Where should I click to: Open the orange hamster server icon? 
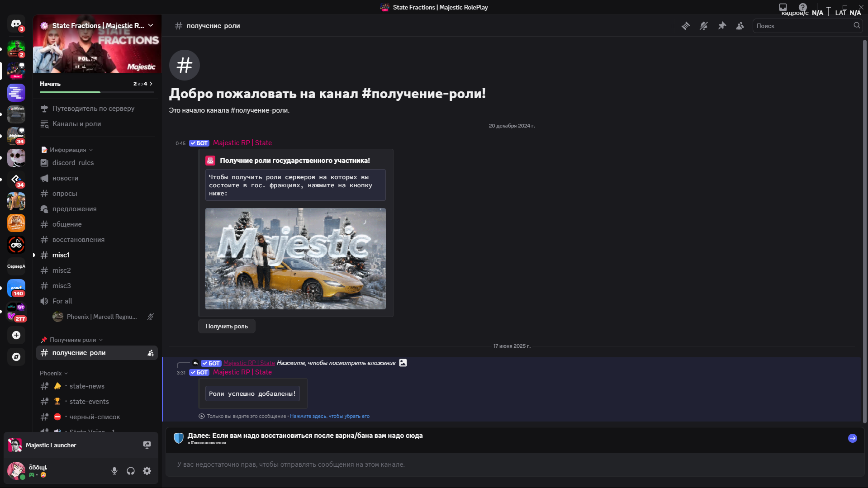coord(16,223)
